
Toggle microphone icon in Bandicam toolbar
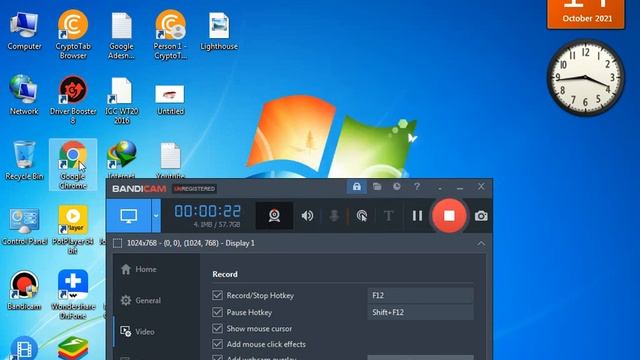pos(334,216)
